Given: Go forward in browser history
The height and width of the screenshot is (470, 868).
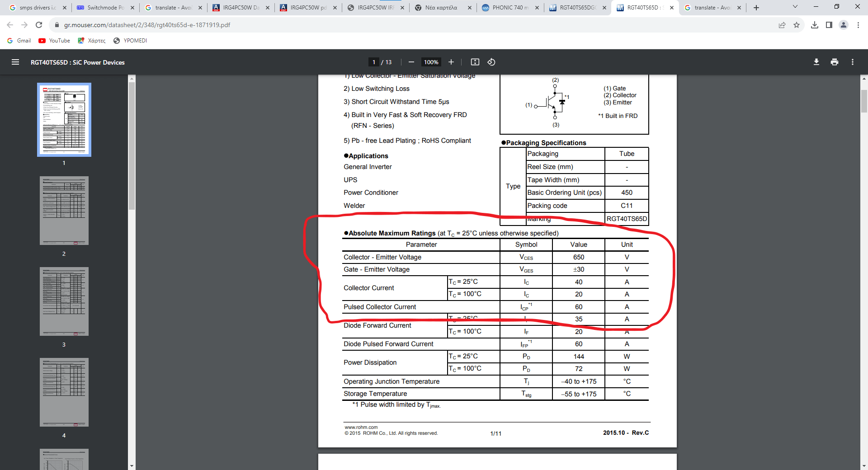Looking at the screenshot, I should coord(24,25).
